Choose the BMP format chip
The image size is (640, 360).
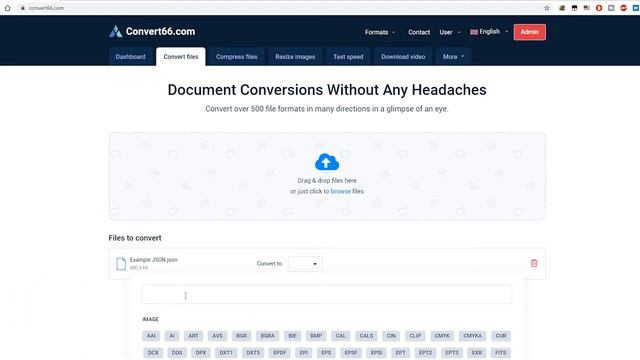pyautogui.click(x=316, y=336)
